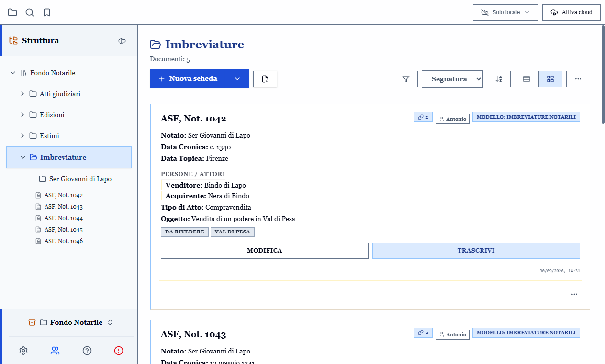Open settings gear in sidebar footer
The height and width of the screenshot is (364, 605).
pyautogui.click(x=23, y=351)
